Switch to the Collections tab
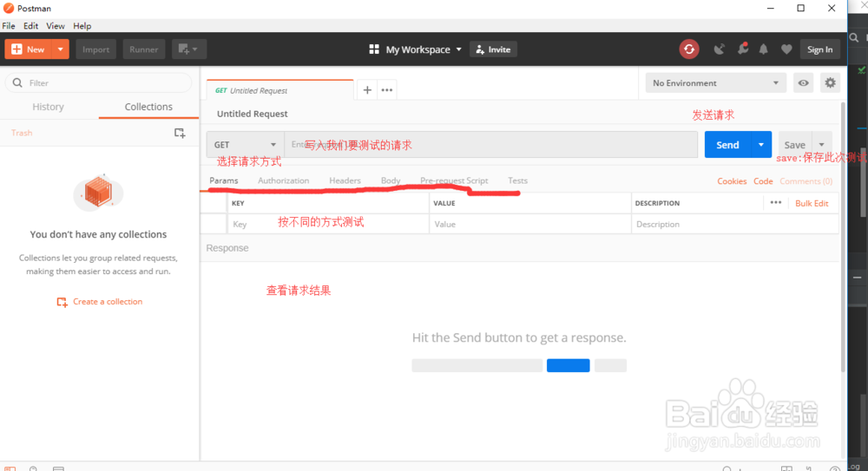Image resolution: width=868 pixels, height=471 pixels. pos(148,107)
